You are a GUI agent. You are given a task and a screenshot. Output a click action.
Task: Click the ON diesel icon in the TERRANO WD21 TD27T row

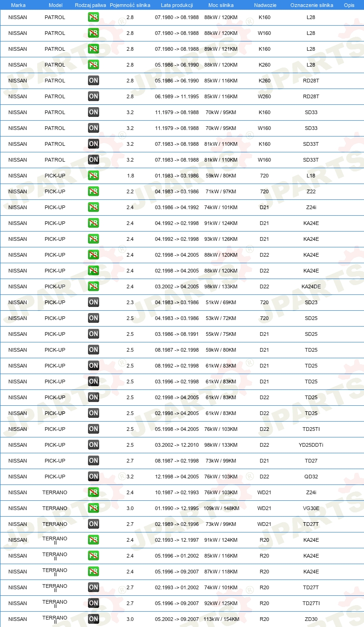(x=94, y=524)
